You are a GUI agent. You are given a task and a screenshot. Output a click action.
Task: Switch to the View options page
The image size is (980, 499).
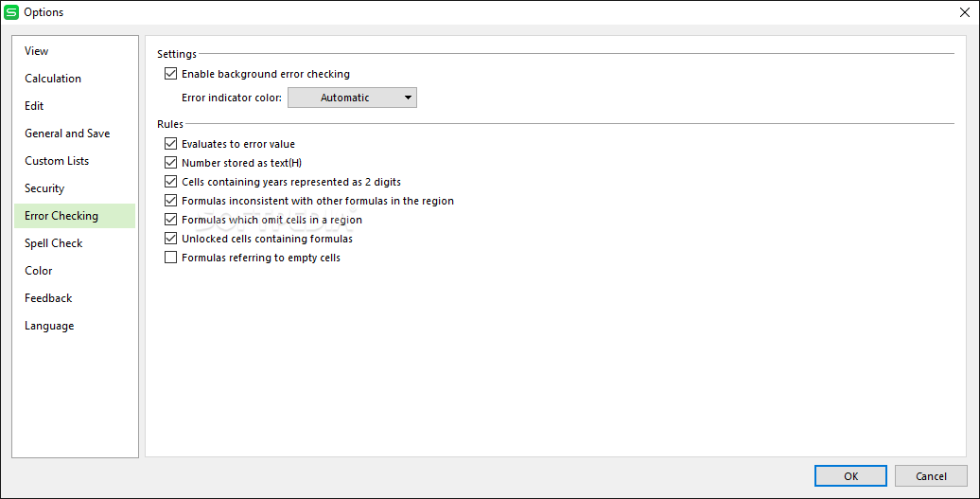point(75,51)
